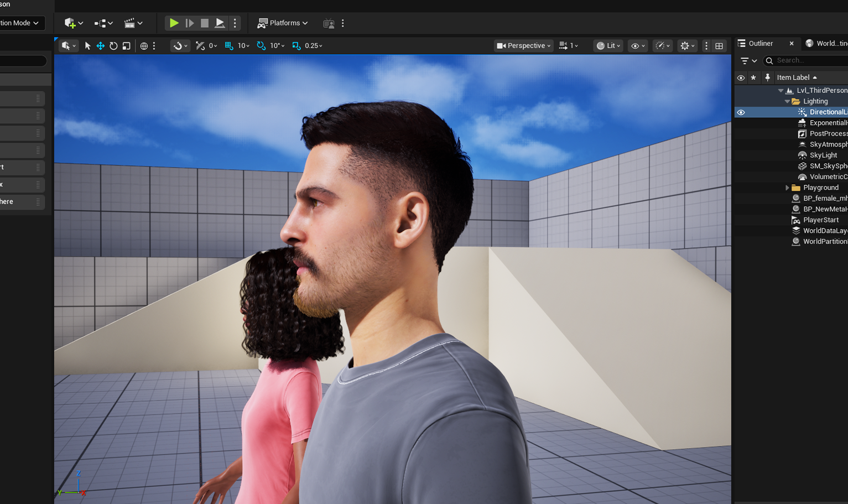Activate the Translate move tool

[x=101, y=46]
